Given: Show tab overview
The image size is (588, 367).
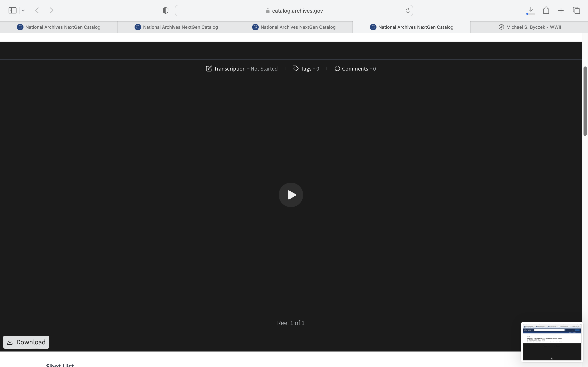Looking at the screenshot, I should (576, 10).
